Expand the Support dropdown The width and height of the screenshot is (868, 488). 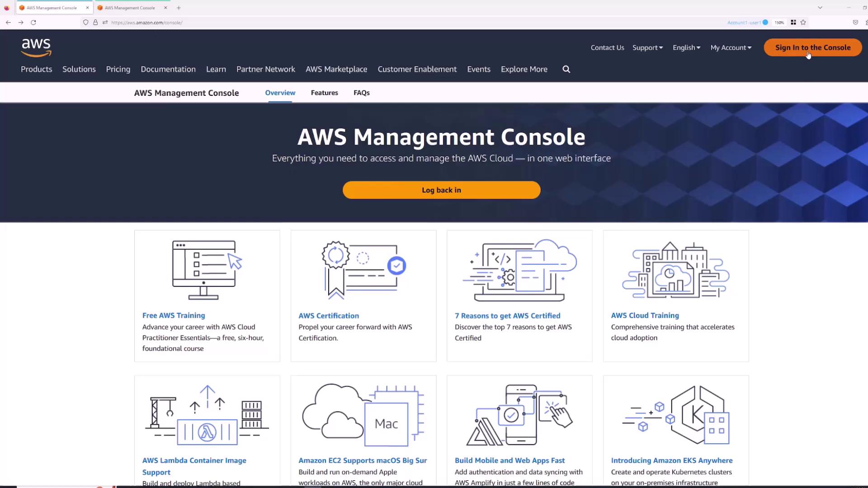pyautogui.click(x=647, y=47)
